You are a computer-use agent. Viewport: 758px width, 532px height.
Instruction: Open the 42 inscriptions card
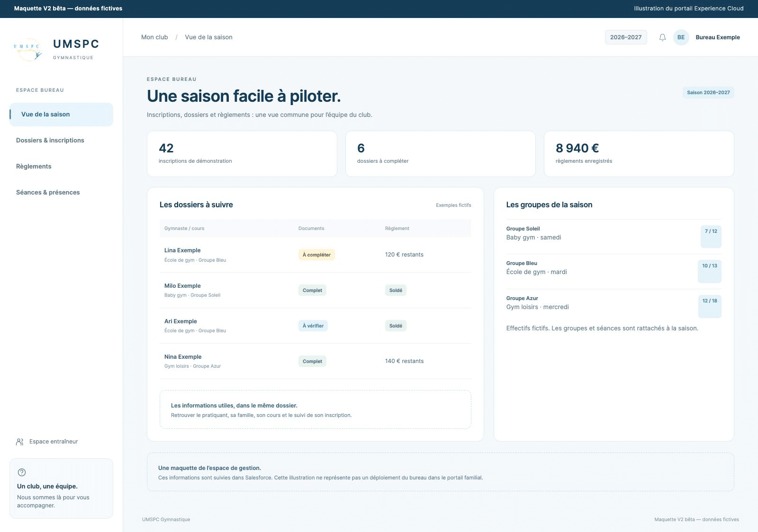(242, 154)
